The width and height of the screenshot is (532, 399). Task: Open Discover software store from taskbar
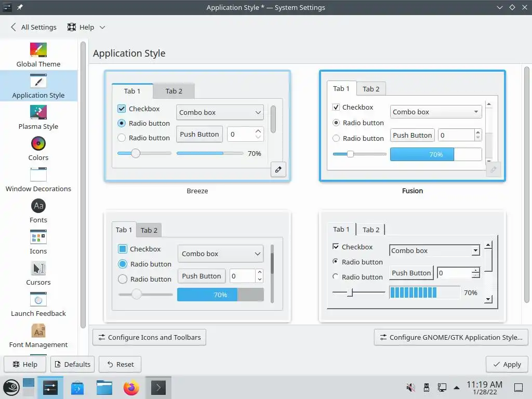[x=77, y=388]
